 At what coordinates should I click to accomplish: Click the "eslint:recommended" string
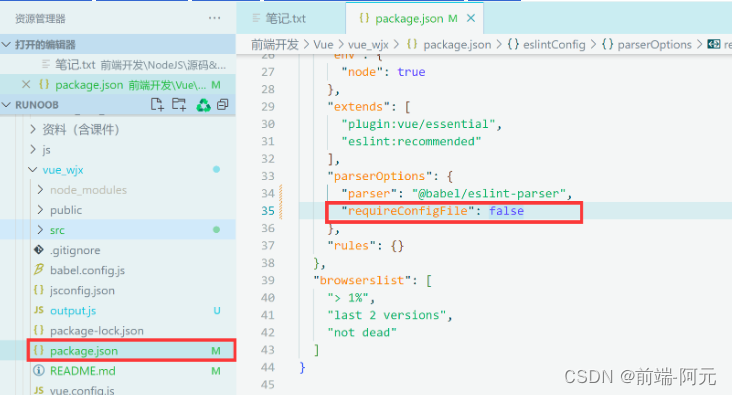411,141
